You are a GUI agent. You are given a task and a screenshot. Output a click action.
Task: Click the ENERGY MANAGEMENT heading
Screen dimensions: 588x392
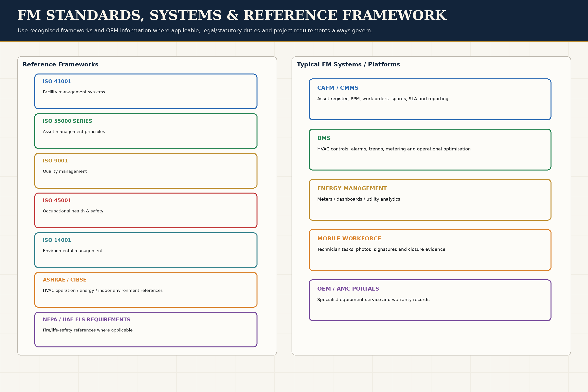pyautogui.click(x=352, y=188)
